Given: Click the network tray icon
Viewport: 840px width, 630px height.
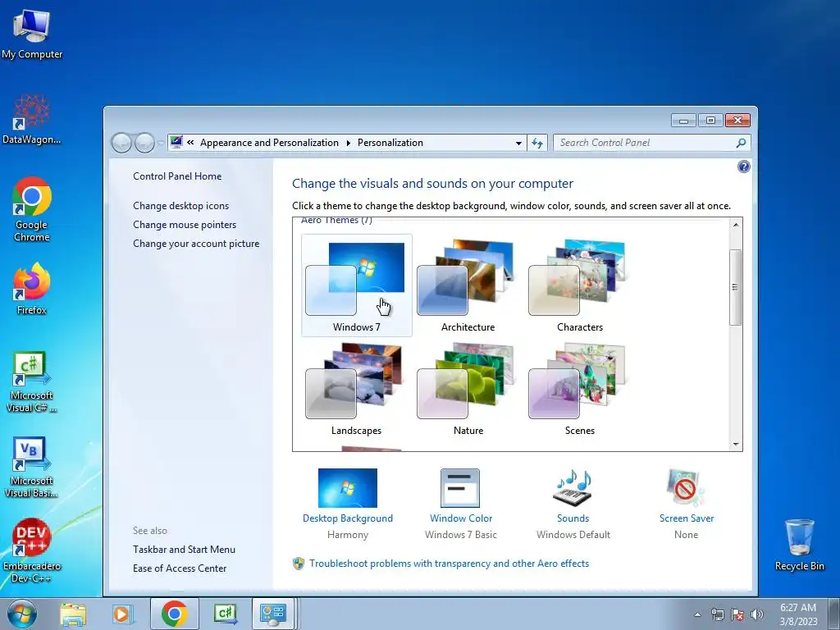Looking at the screenshot, I should [717, 614].
